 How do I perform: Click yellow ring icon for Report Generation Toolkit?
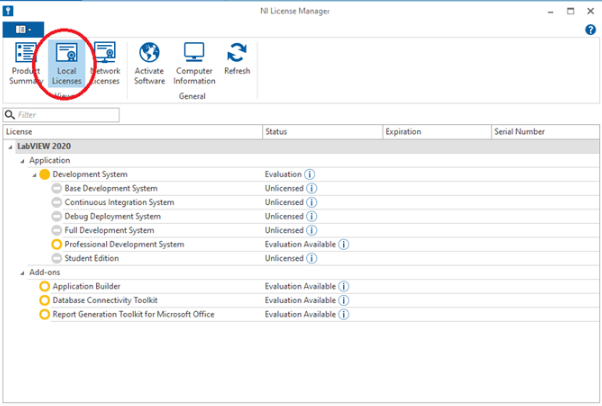click(x=45, y=315)
